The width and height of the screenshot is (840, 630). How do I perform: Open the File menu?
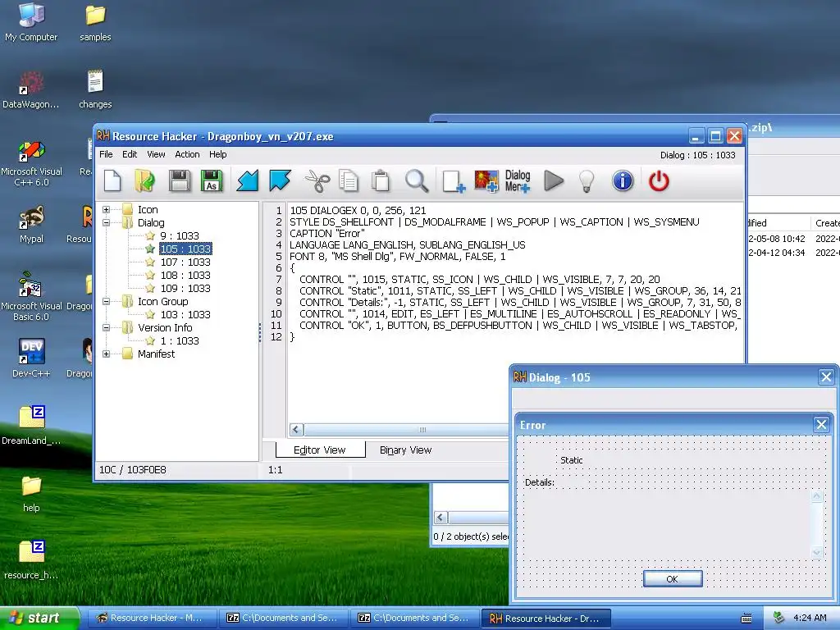click(106, 154)
